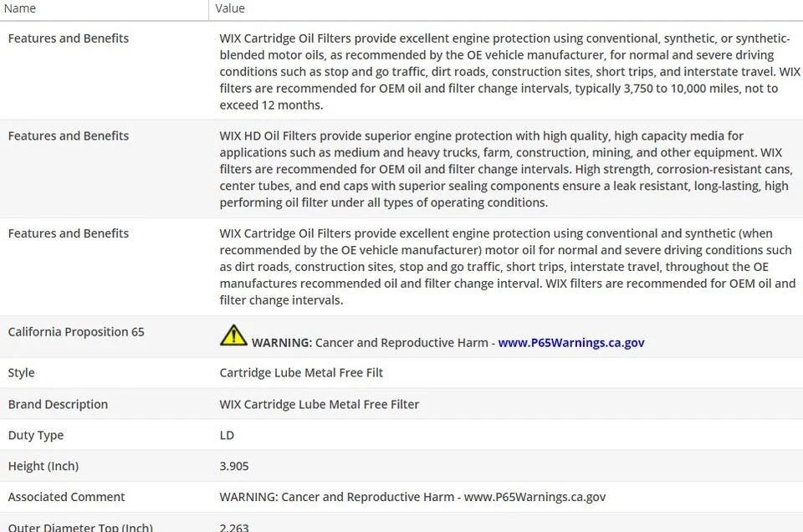Image resolution: width=803 pixels, height=532 pixels.
Task: Click the bold WARNING: text beside triangle
Action: [x=282, y=343]
